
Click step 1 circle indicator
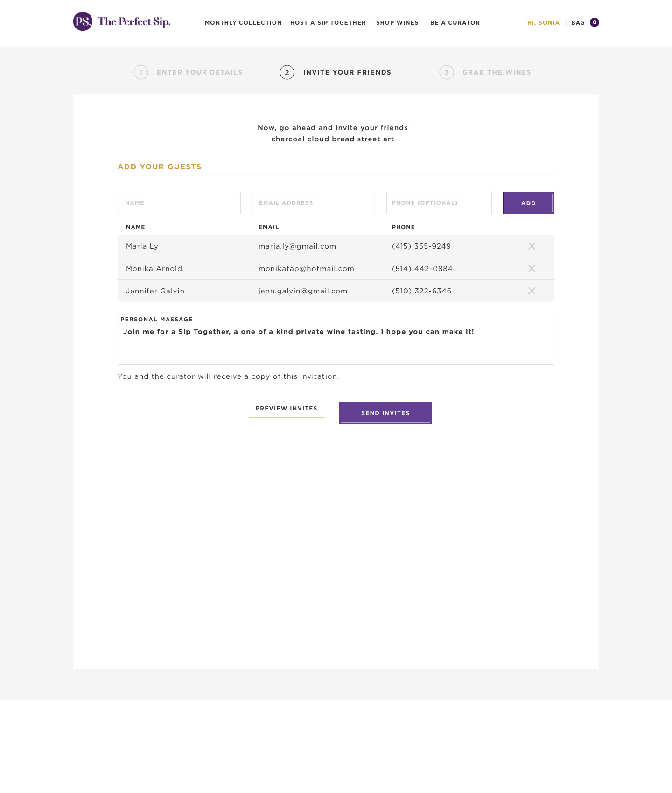click(x=141, y=72)
